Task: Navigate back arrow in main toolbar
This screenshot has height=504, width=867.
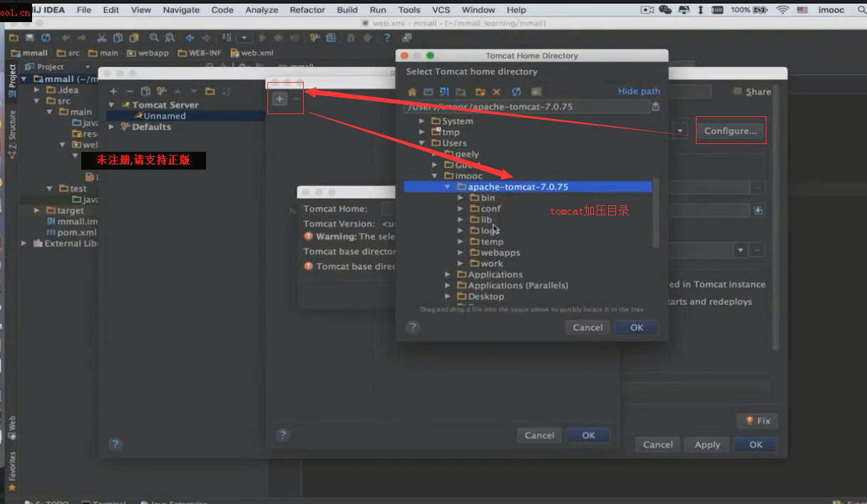Action: [x=190, y=38]
